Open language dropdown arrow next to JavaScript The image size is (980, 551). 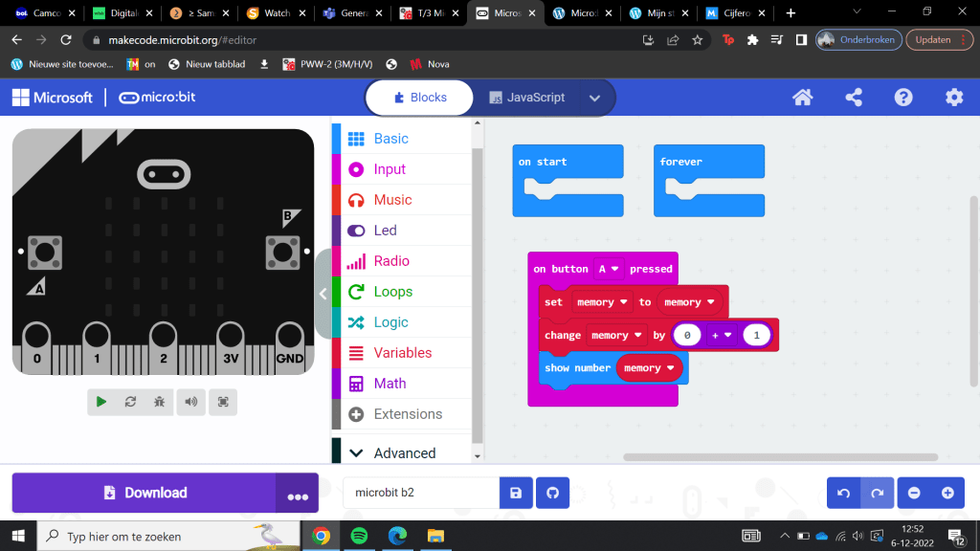(594, 98)
